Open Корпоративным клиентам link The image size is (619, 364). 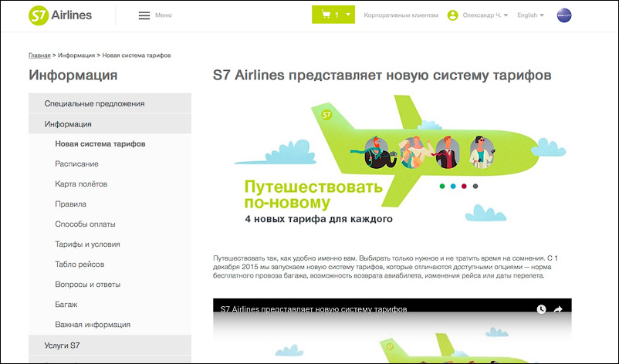[401, 15]
